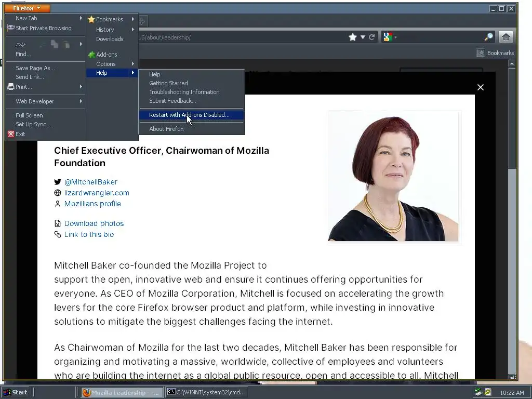Choose Save Page As...
The image size is (532, 399).
coord(35,68)
